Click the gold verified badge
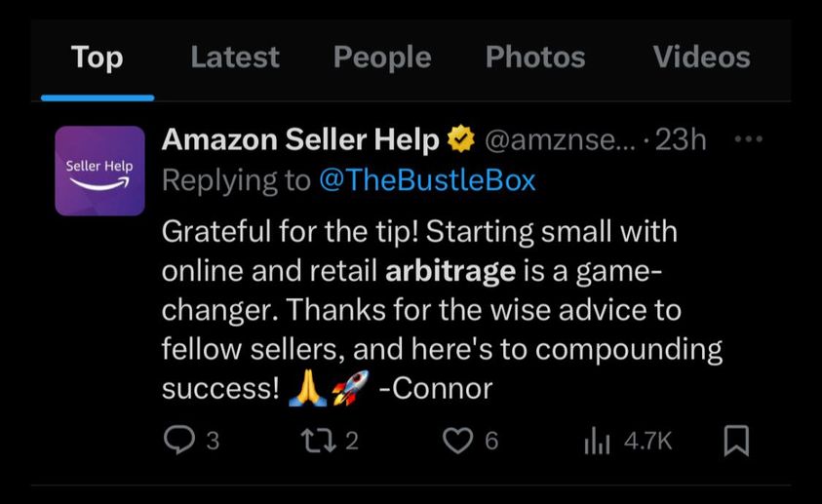 [x=461, y=138]
